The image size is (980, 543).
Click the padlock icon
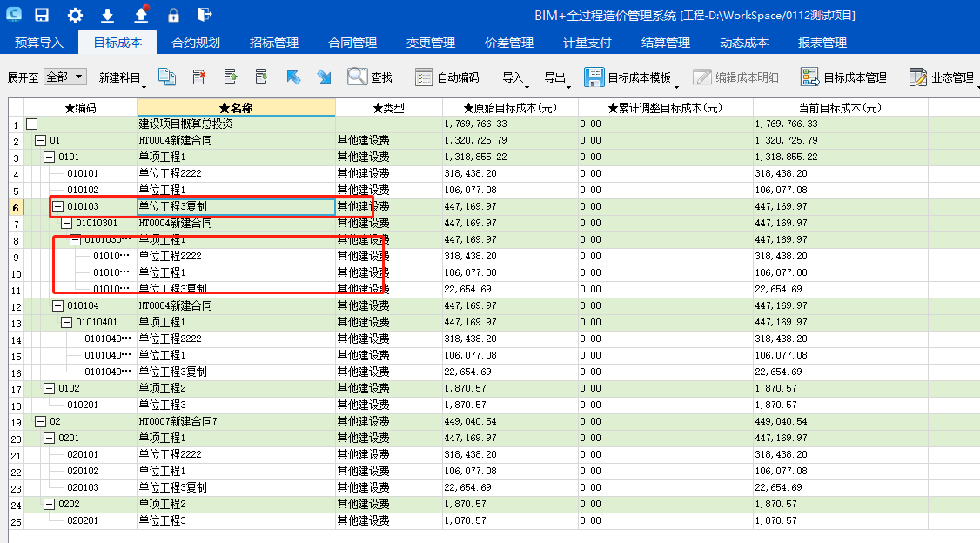pyautogui.click(x=173, y=15)
